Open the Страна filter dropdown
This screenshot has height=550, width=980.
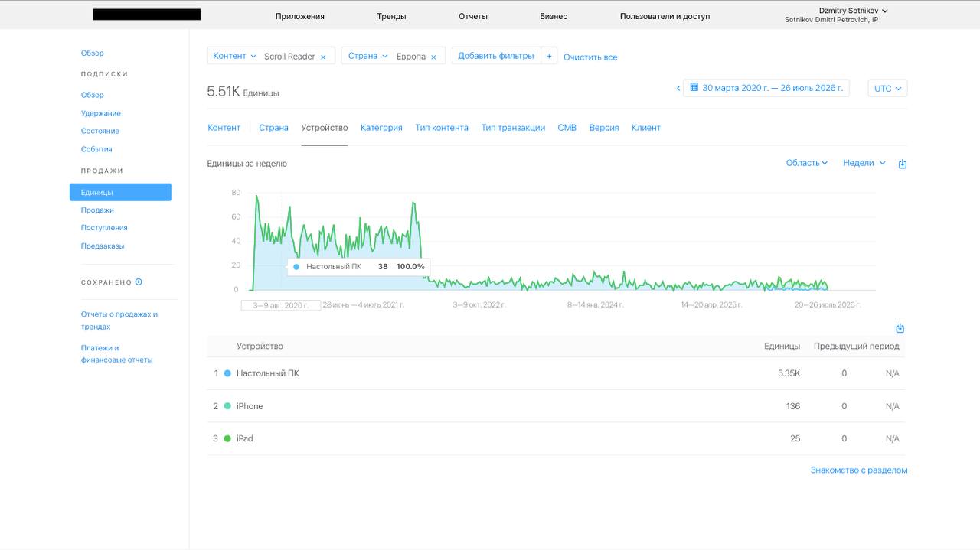tap(368, 56)
